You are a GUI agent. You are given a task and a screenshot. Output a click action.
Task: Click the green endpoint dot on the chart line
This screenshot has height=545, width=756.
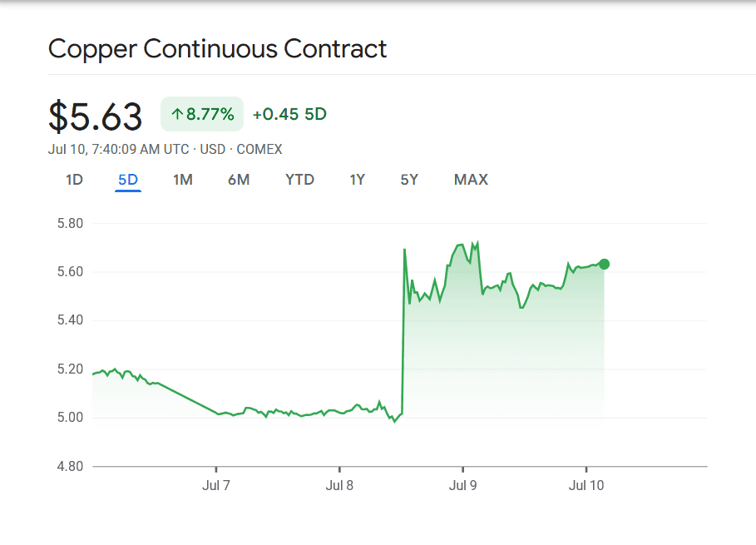[x=604, y=264]
